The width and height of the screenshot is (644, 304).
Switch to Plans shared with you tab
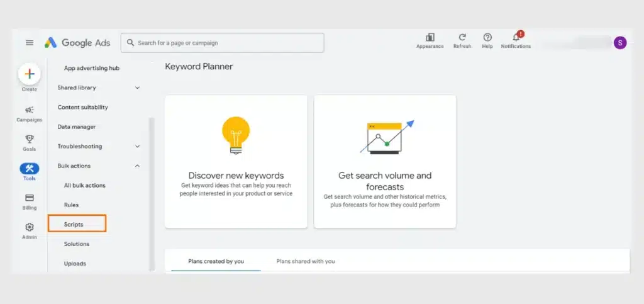click(306, 261)
